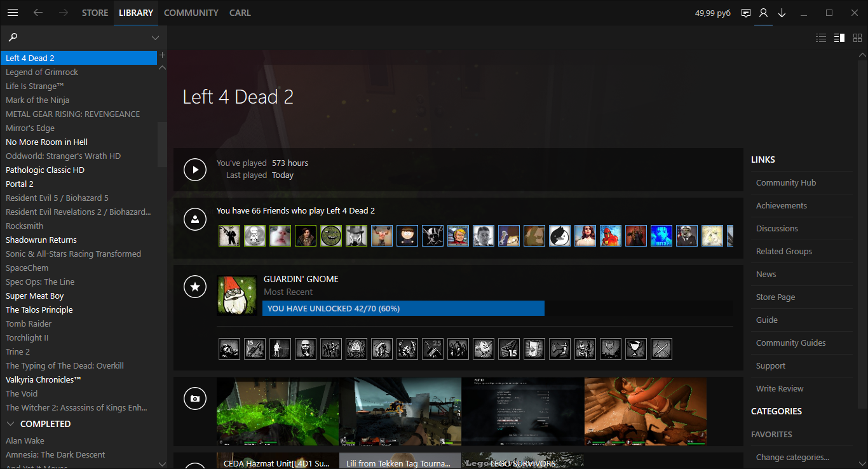
Task: Open the Achievements link
Action: (x=782, y=206)
